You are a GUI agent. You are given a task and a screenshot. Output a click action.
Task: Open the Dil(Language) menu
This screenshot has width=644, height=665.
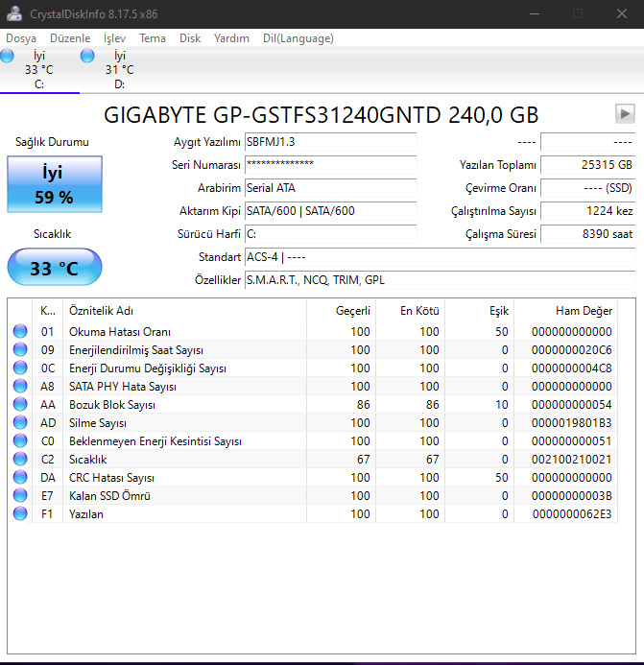pyautogui.click(x=298, y=38)
